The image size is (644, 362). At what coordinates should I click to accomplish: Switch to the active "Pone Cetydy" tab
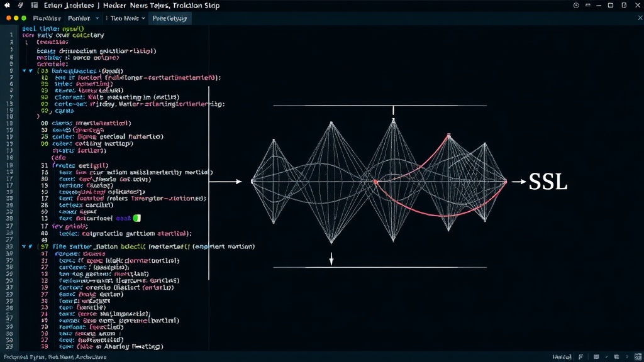pos(170,18)
